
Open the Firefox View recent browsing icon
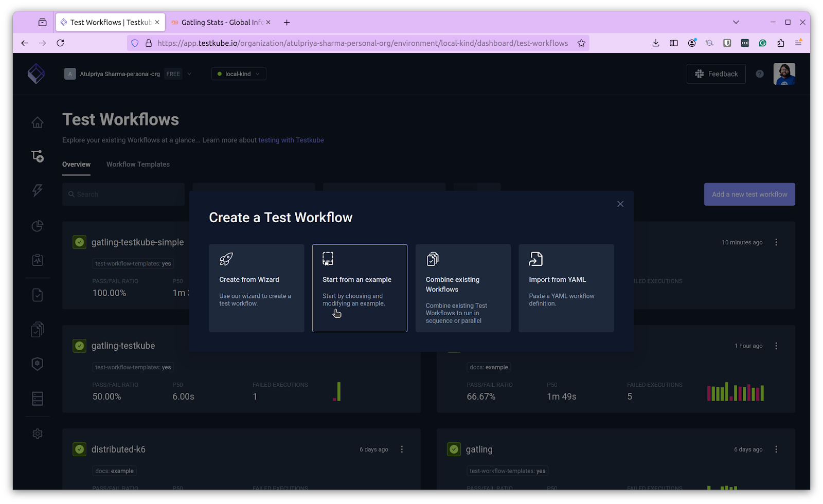click(43, 22)
